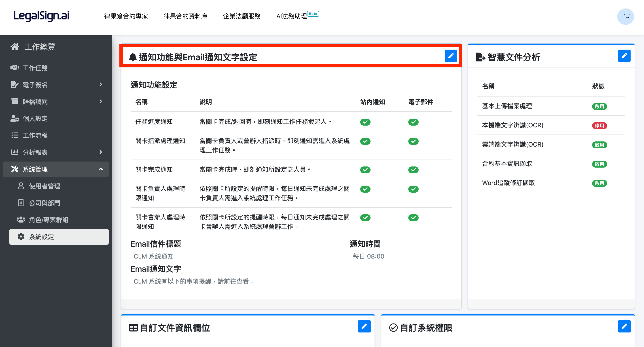Toggle 關卡指派處理通知 站內通知 check
The height and width of the screenshot is (347, 644).
click(365, 141)
